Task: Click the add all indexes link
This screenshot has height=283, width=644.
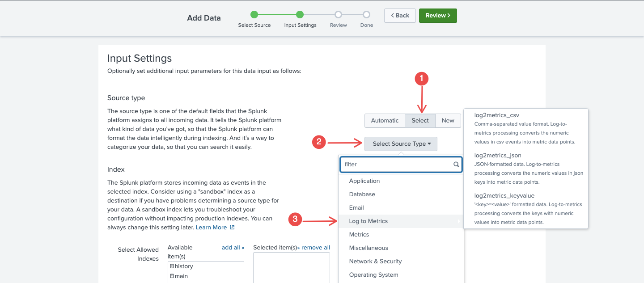Action: click(233, 248)
